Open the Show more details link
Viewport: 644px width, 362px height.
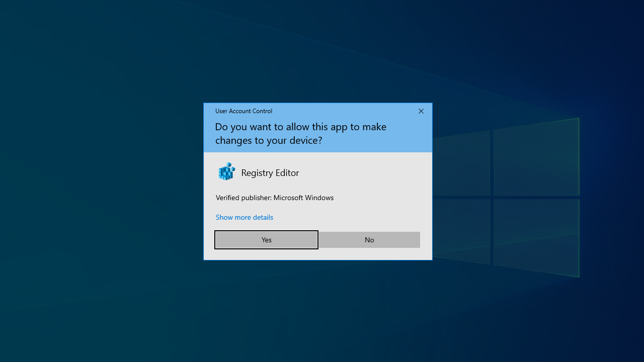pos(245,217)
